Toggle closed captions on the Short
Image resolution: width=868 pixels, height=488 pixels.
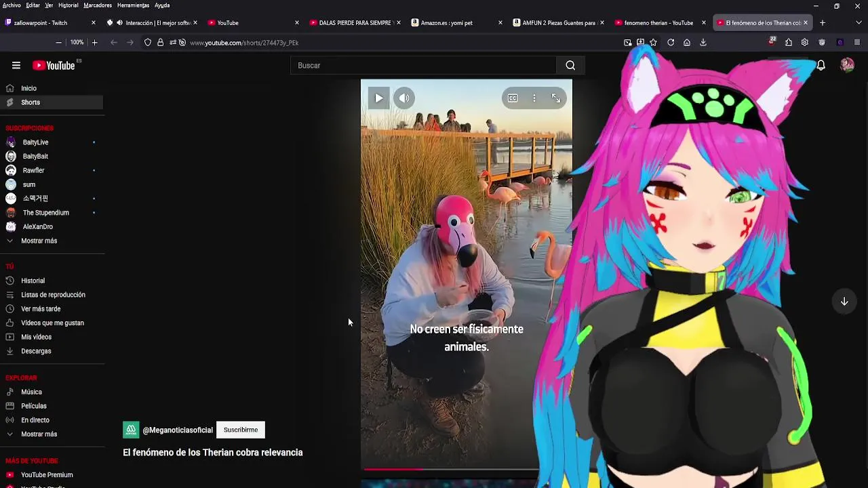click(x=513, y=98)
